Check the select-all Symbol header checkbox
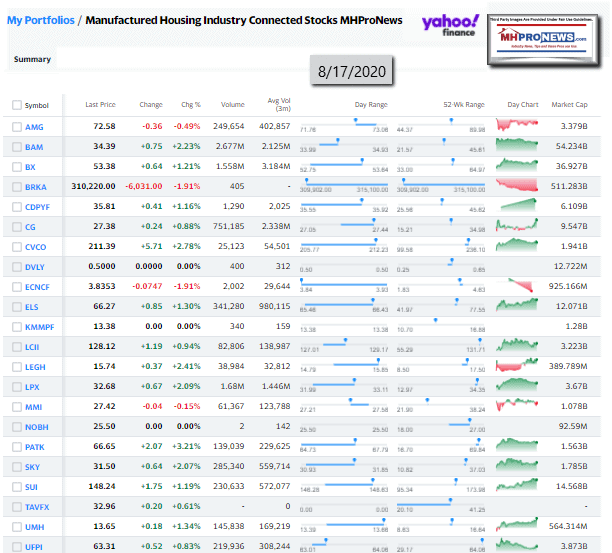Image resolution: width=612 pixels, height=553 pixels. click(16, 105)
